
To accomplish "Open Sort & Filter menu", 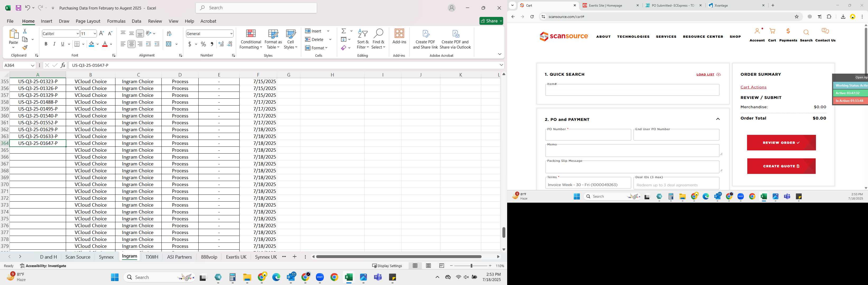I will (363, 39).
